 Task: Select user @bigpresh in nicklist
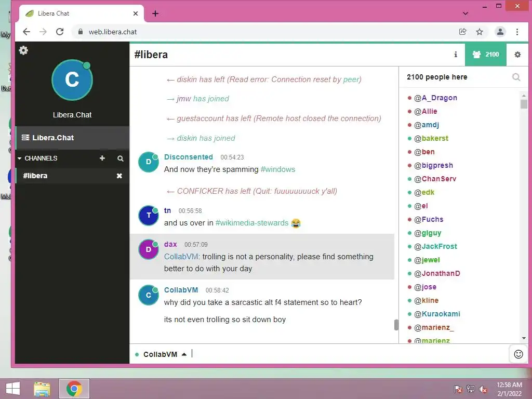pyautogui.click(x=433, y=166)
